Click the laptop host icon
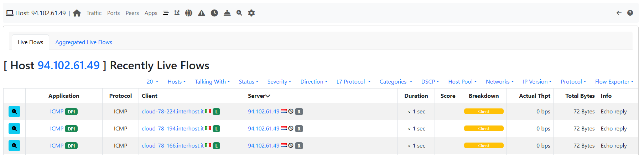 (x=10, y=13)
